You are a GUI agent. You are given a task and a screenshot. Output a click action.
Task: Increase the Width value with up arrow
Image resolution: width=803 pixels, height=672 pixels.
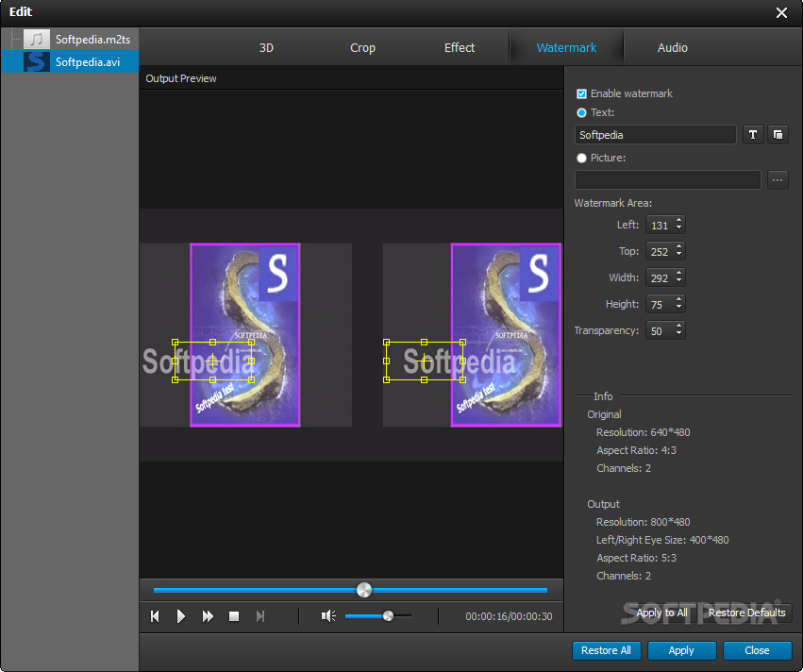click(x=679, y=274)
